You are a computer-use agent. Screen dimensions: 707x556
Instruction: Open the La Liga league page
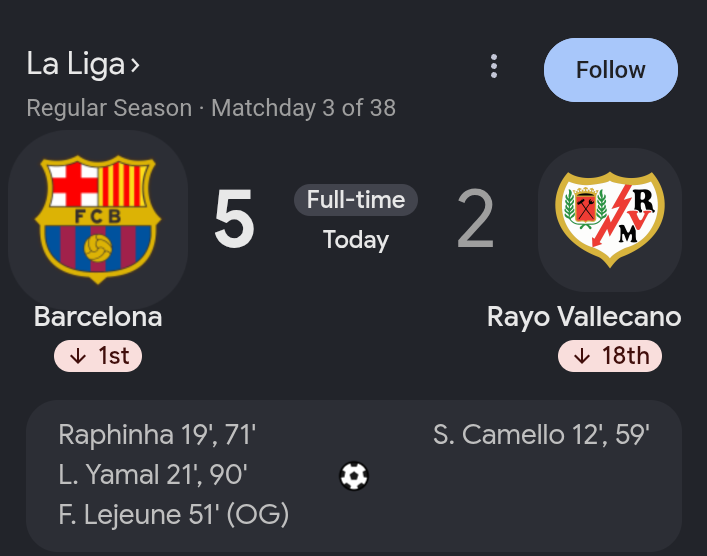click(x=75, y=64)
